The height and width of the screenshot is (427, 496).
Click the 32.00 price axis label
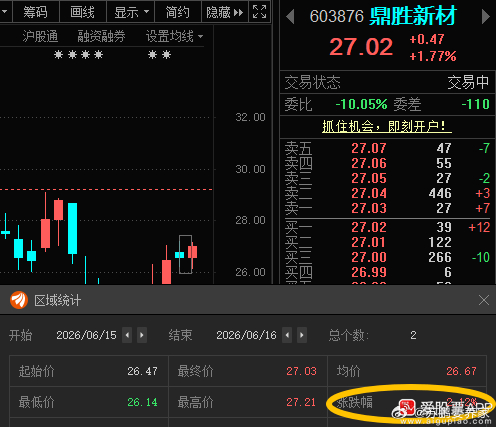click(x=250, y=117)
